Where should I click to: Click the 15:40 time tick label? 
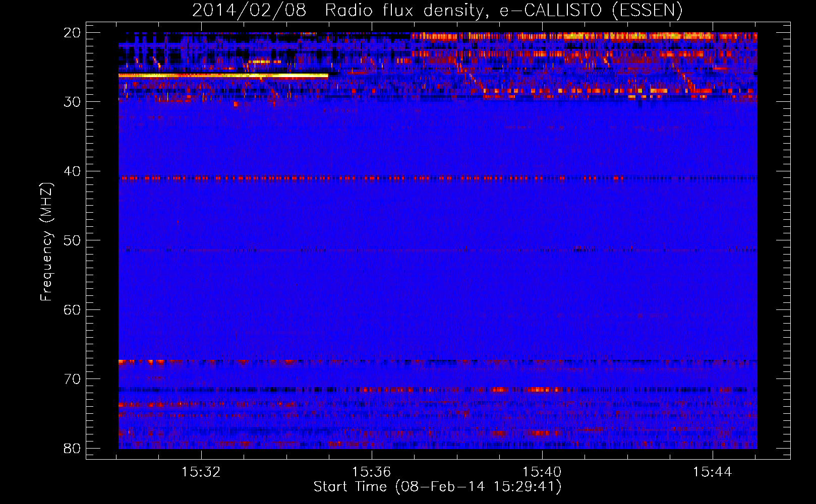tap(542, 472)
